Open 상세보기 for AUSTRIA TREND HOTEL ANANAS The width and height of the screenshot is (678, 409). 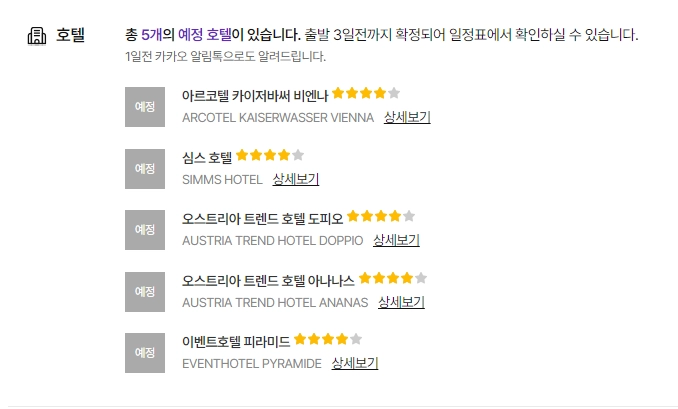pyautogui.click(x=401, y=303)
